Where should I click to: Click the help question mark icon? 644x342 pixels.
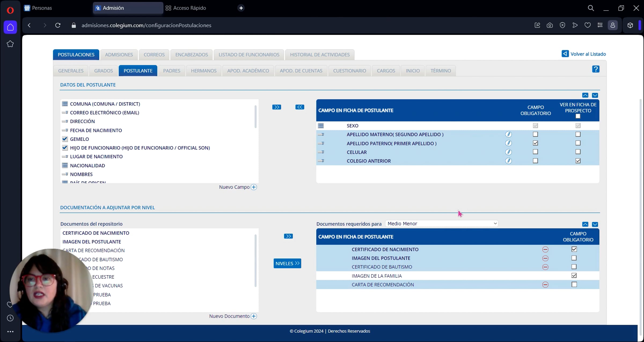(x=595, y=69)
